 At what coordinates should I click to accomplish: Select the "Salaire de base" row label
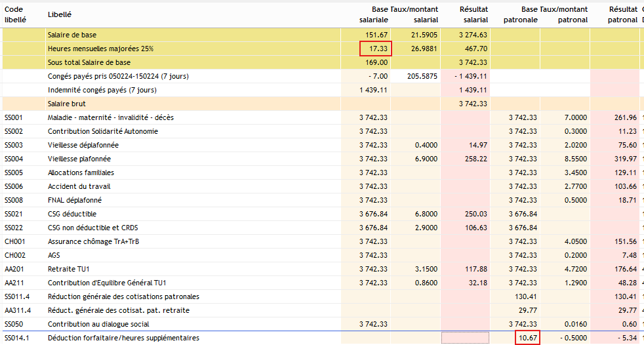[71, 35]
